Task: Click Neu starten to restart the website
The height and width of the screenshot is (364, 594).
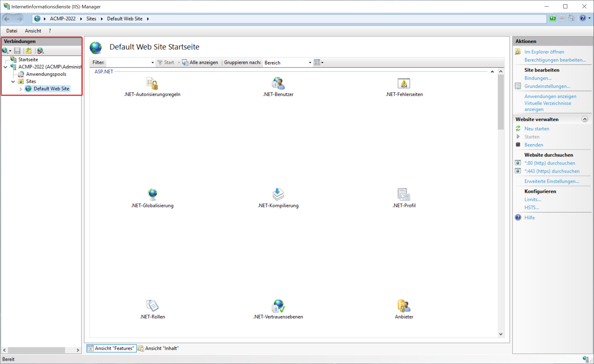Action: pyautogui.click(x=536, y=129)
